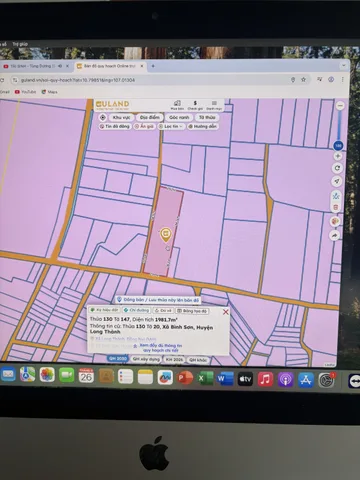The height and width of the screenshot is (480, 360).
Task: Open a new browser tab
Action: [x=153, y=66]
